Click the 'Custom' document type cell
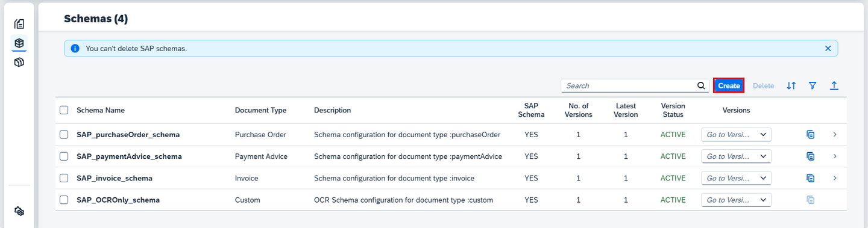 [x=248, y=200]
